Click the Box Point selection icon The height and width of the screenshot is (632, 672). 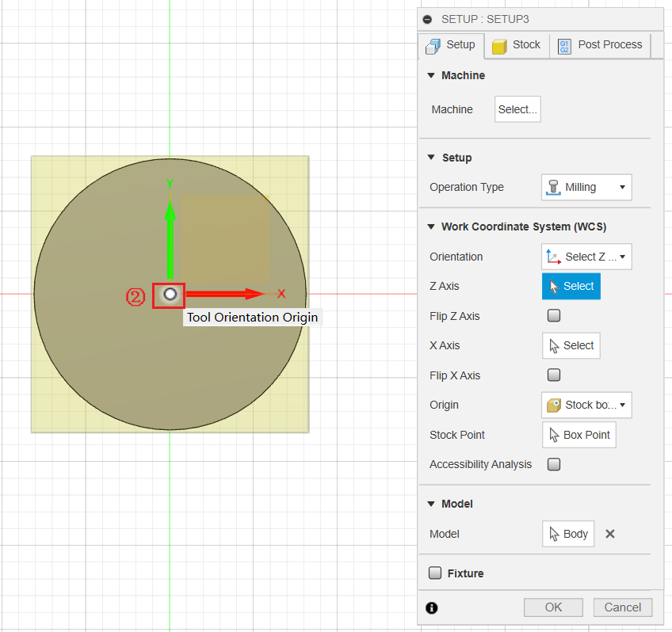pyautogui.click(x=552, y=434)
